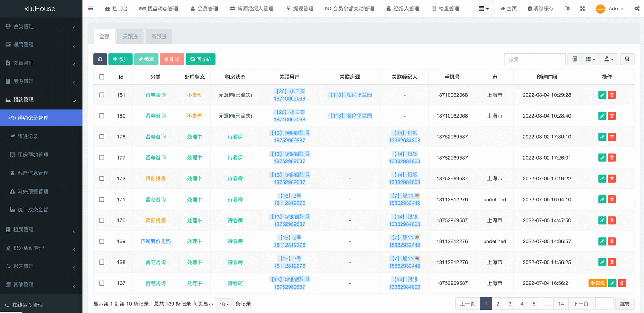Viewport: 644px width, 313px height.
Task: Click the green 添加 button
Action: tap(120, 59)
